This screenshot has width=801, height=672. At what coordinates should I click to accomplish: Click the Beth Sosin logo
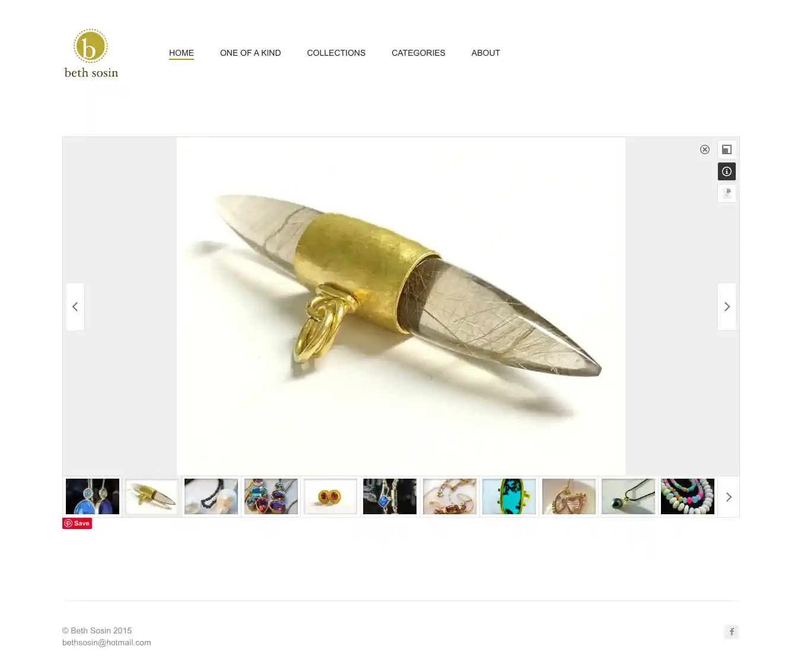tap(91, 53)
